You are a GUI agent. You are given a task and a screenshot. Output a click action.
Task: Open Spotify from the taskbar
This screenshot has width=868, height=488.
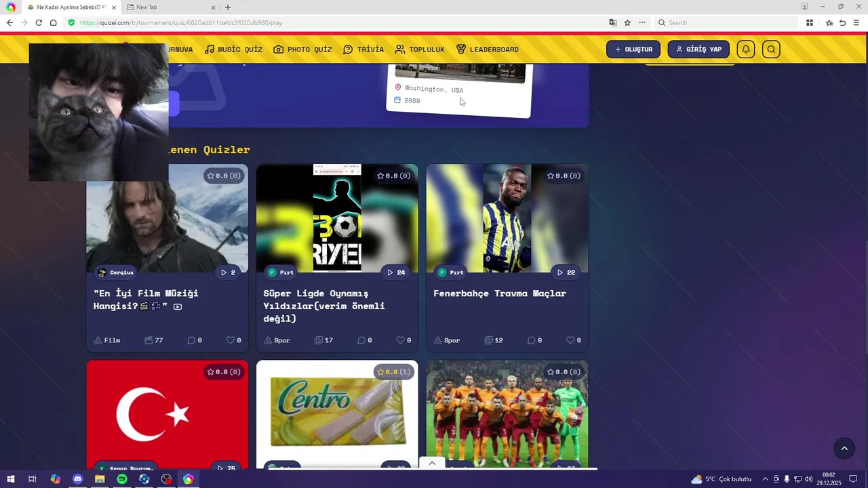[122, 479]
